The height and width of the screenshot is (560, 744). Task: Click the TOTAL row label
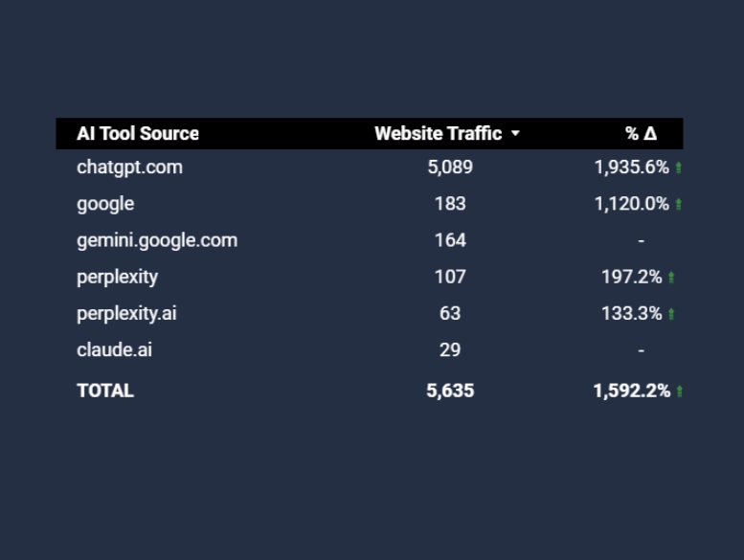[105, 392]
